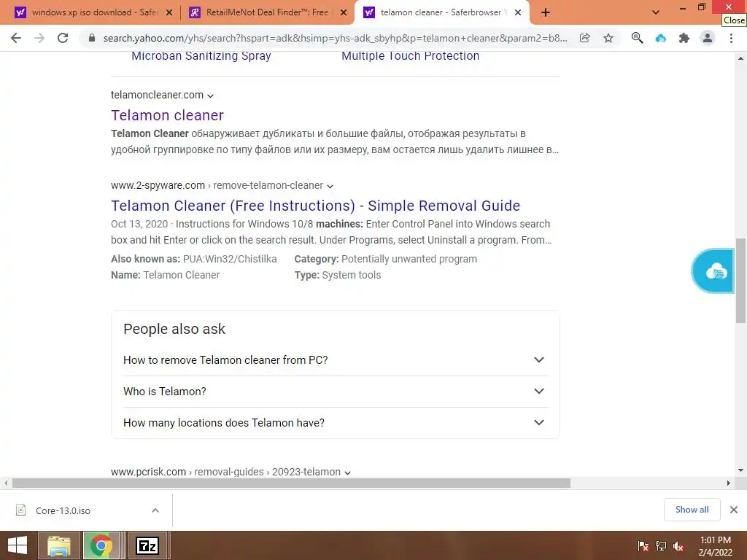Expand pcrisk.com result options arrow
The height and width of the screenshot is (560, 747).
(x=348, y=472)
